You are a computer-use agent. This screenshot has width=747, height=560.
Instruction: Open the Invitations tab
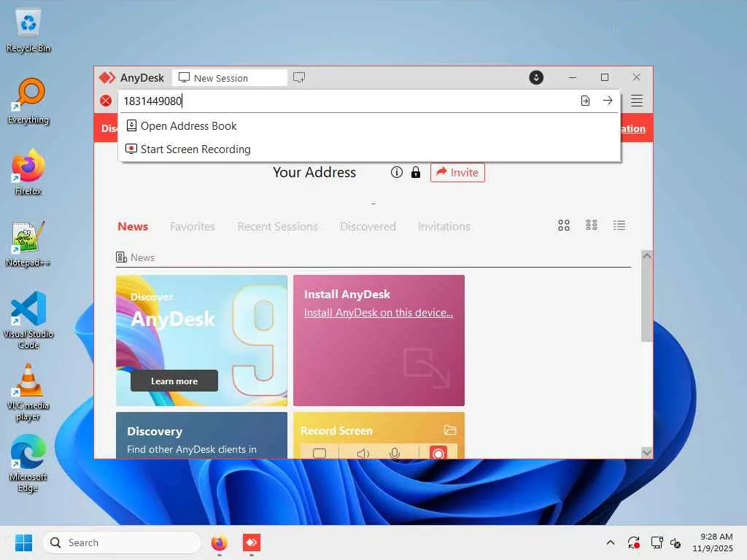444,227
